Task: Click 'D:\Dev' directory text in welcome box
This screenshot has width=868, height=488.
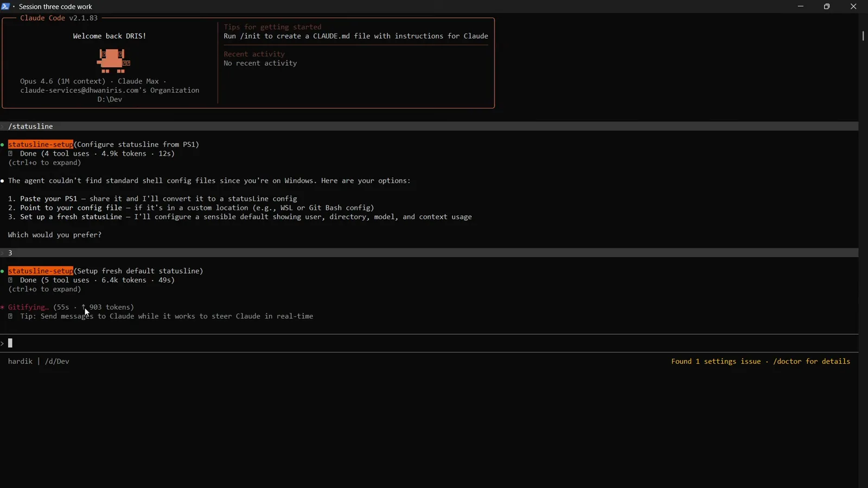Action: (x=110, y=100)
